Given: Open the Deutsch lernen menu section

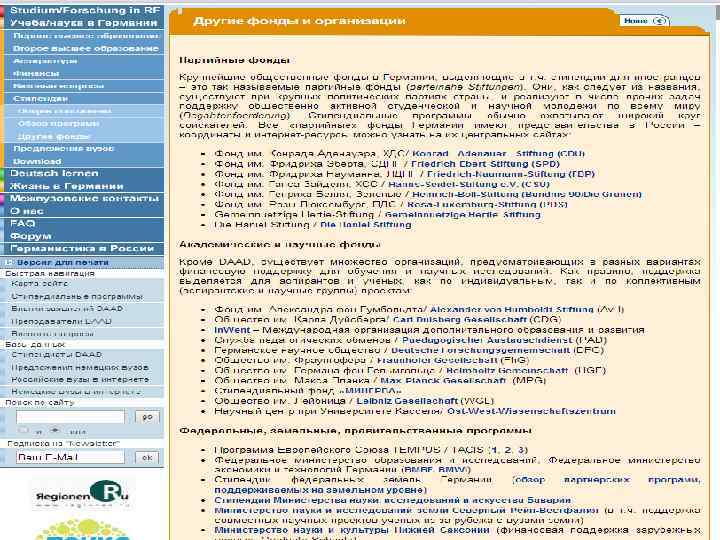Looking at the screenshot, I should coord(54,173).
